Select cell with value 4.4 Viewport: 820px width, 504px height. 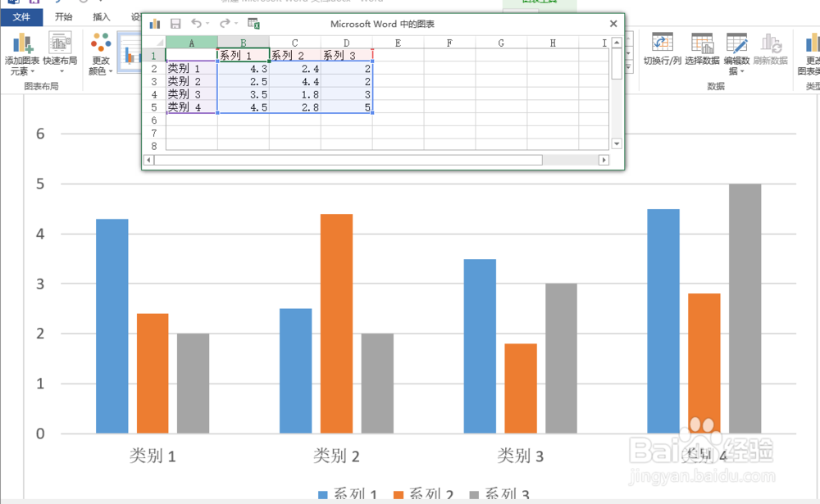(295, 82)
